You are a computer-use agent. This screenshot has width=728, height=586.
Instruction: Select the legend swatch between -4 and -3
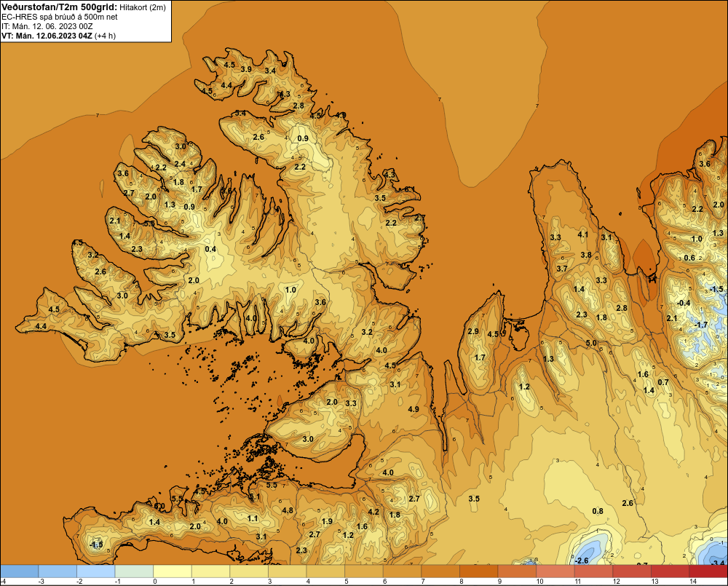[20, 571]
